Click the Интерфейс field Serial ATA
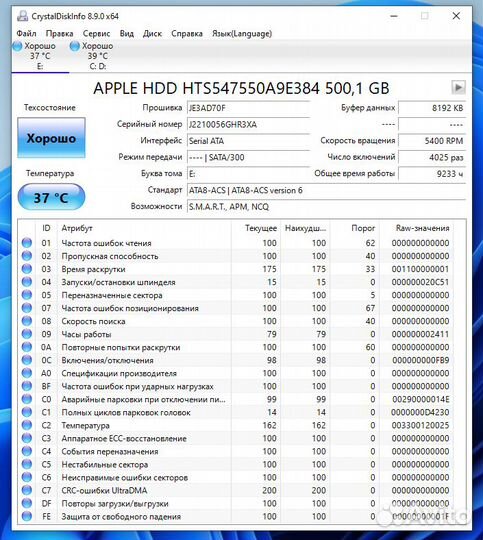The width and height of the screenshot is (483, 540). 248,141
